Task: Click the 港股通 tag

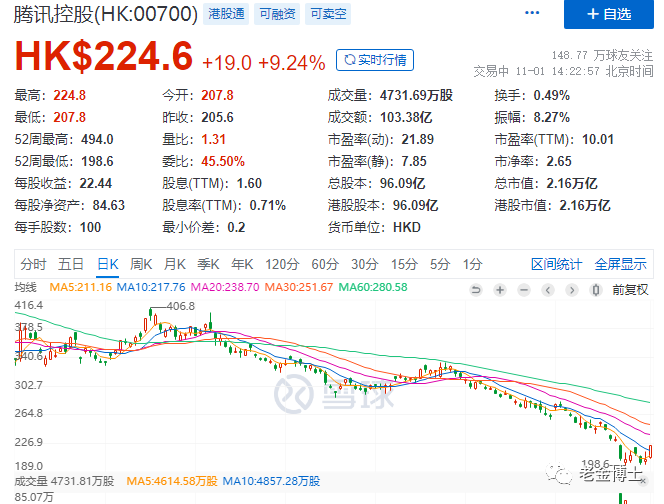Action: (226, 14)
